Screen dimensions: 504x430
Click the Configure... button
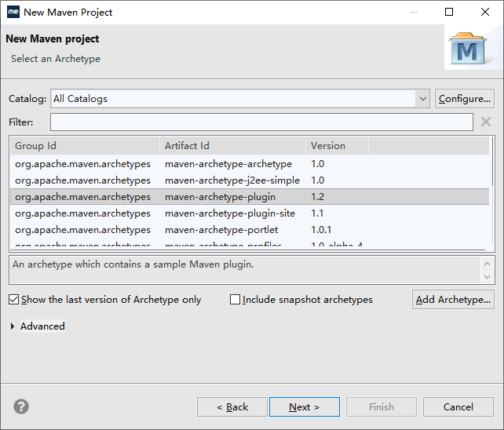465,99
